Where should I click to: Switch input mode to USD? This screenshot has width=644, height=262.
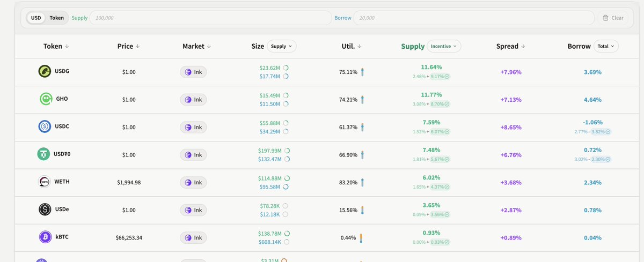[36, 18]
